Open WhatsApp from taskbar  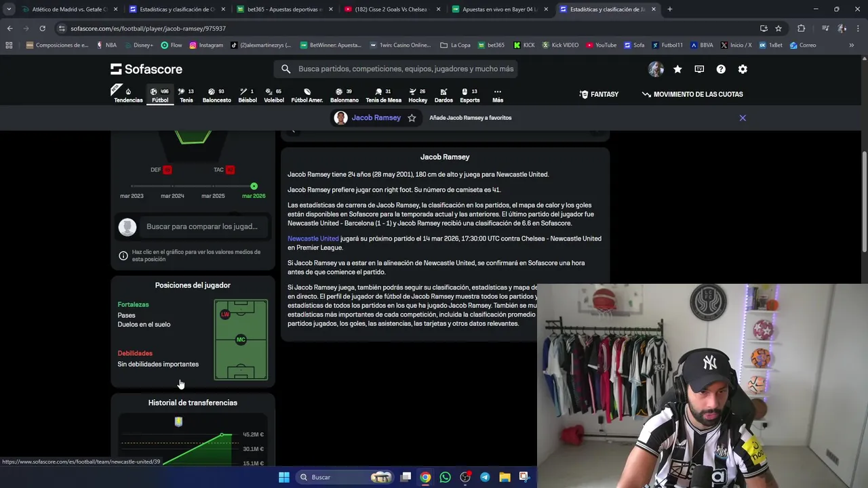tap(445, 477)
